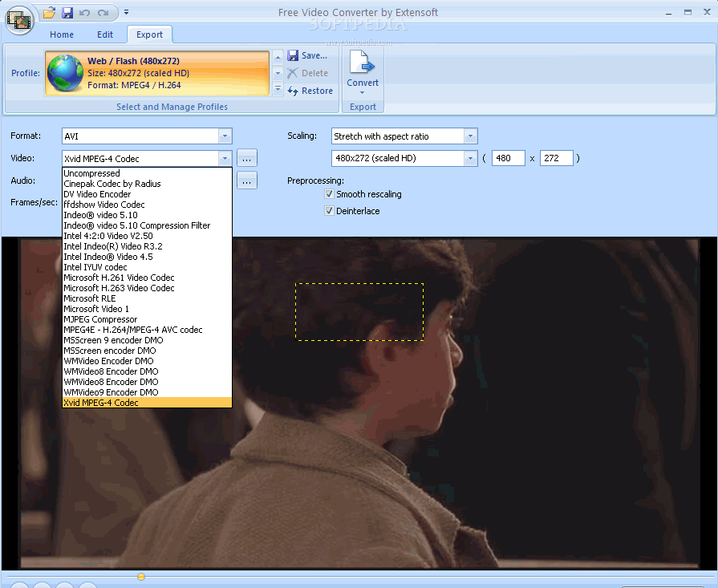718x588 pixels.
Task: Choose MPEG4E - H.264/MPEG-4 AVC codec
Action: point(147,330)
